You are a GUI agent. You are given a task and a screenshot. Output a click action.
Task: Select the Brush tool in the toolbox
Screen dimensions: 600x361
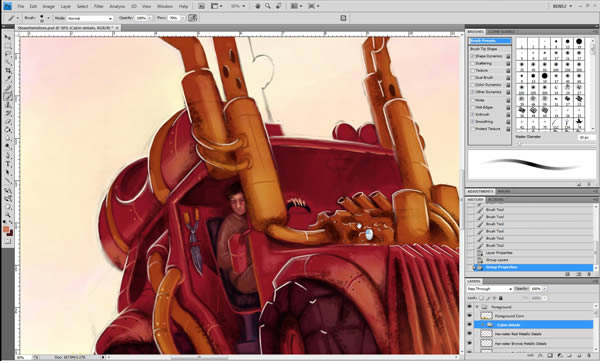(7, 96)
